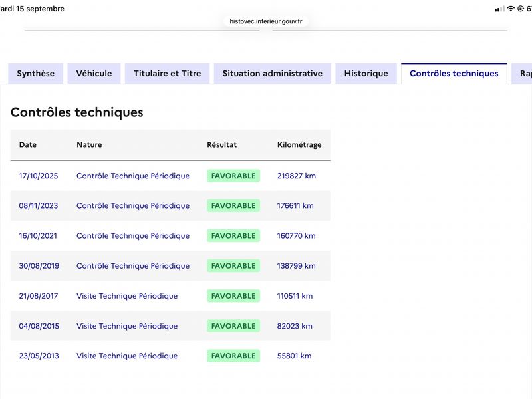Image resolution: width=532 pixels, height=399 pixels.
Task: Click Visite Technique Périodique of 21/08/2017
Action: click(127, 296)
